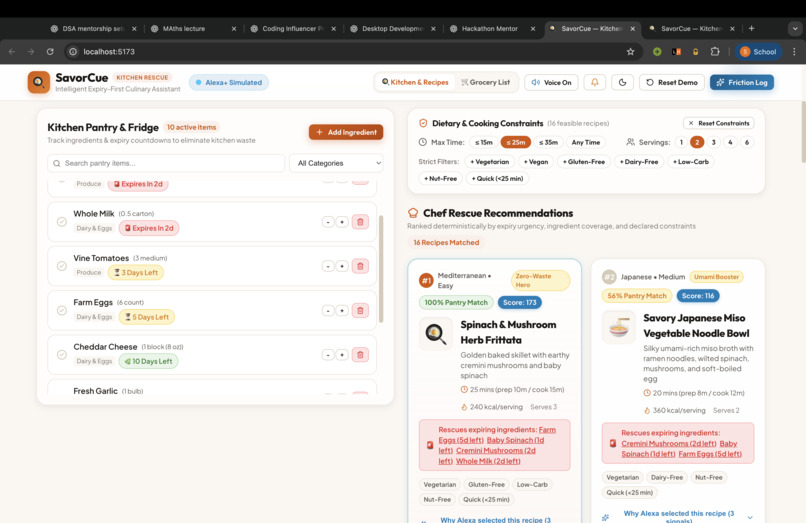
Task: Switch to dark mode moon icon
Action: click(622, 82)
